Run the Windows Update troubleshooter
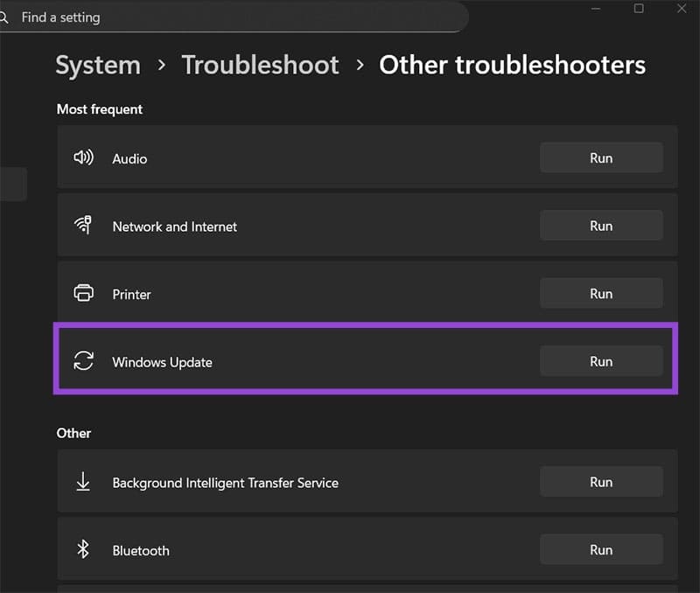The width and height of the screenshot is (700, 593). click(601, 360)
